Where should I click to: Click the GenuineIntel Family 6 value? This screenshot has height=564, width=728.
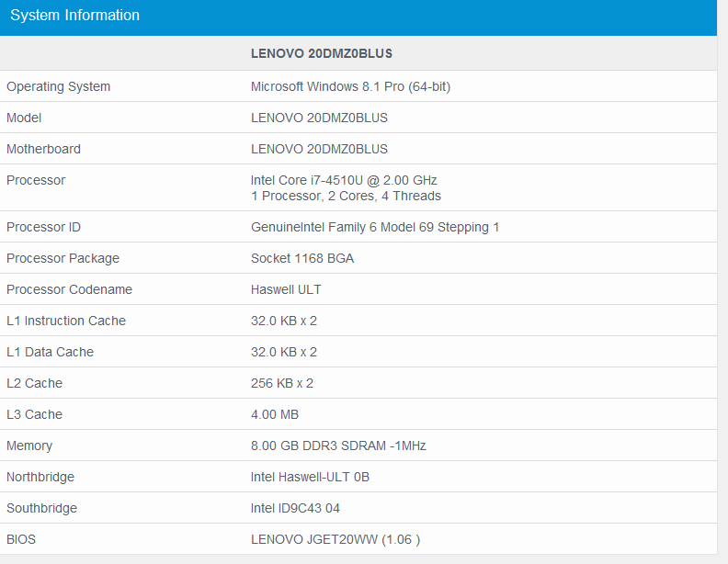375,227
